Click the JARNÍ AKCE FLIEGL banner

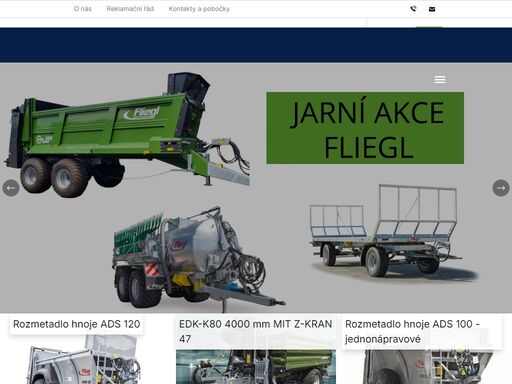tap(365, 128)
